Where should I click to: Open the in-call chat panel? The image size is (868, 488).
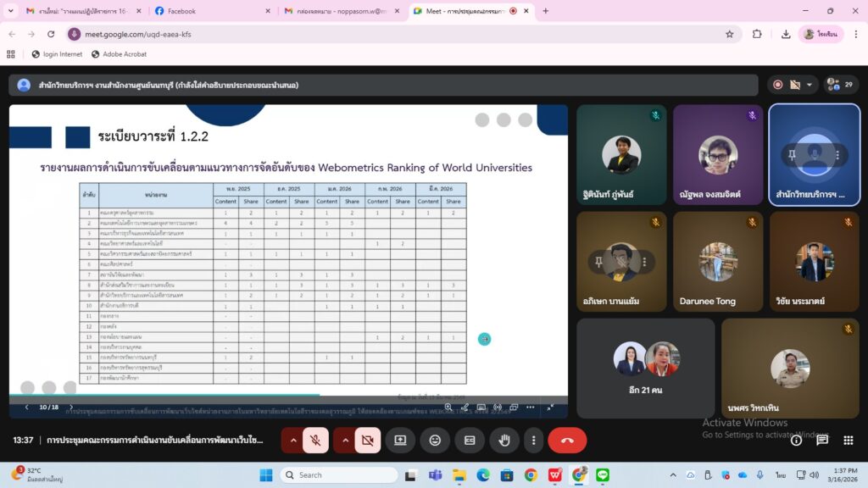pos(821,441)
